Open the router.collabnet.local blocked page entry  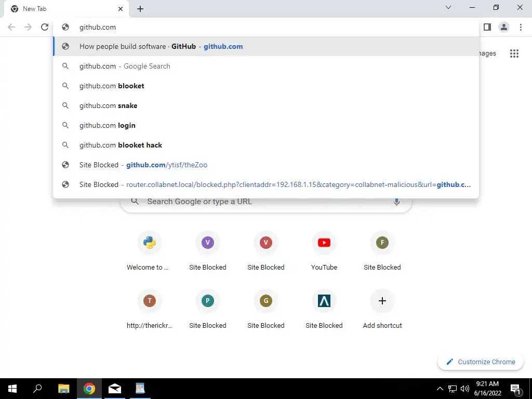click(x=267, y=184)
